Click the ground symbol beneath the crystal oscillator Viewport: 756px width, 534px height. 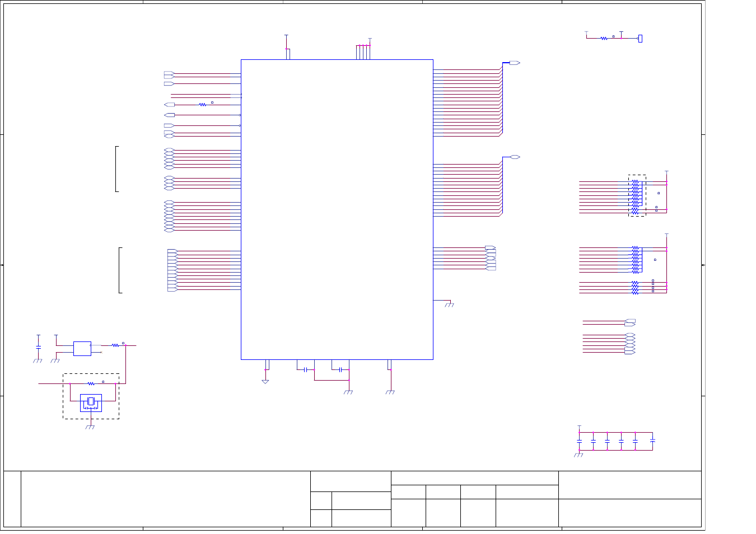(x=90, y=428)
